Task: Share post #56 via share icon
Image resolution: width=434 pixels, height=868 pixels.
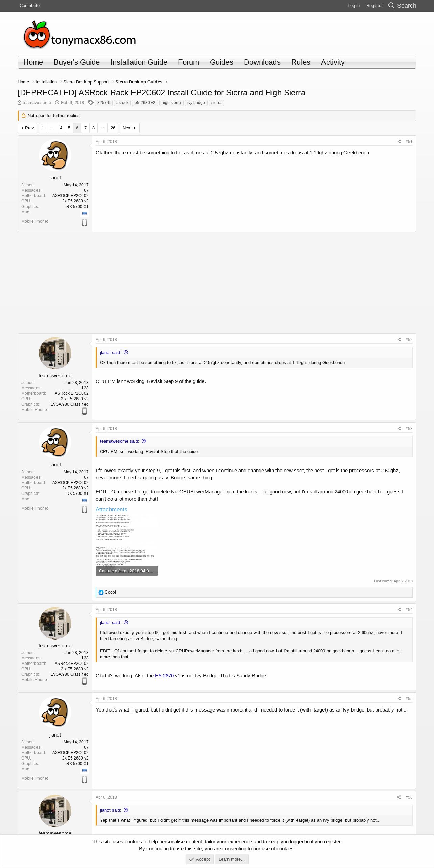Action: [399, 797]
